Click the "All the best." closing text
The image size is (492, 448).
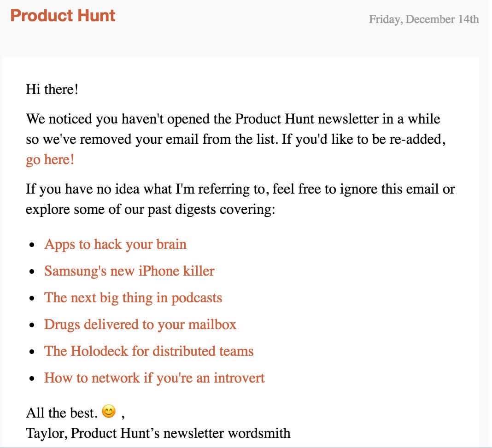click(x=62, y=413)
